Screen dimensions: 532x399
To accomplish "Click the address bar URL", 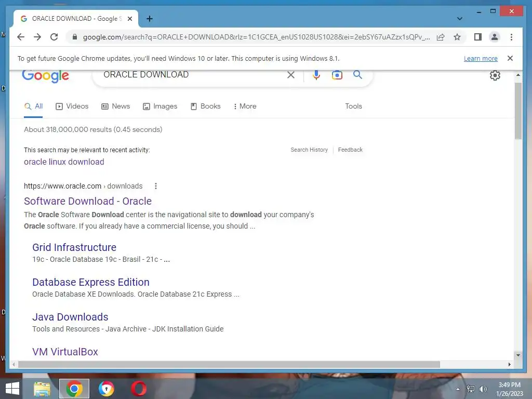I will click(256, 37).
